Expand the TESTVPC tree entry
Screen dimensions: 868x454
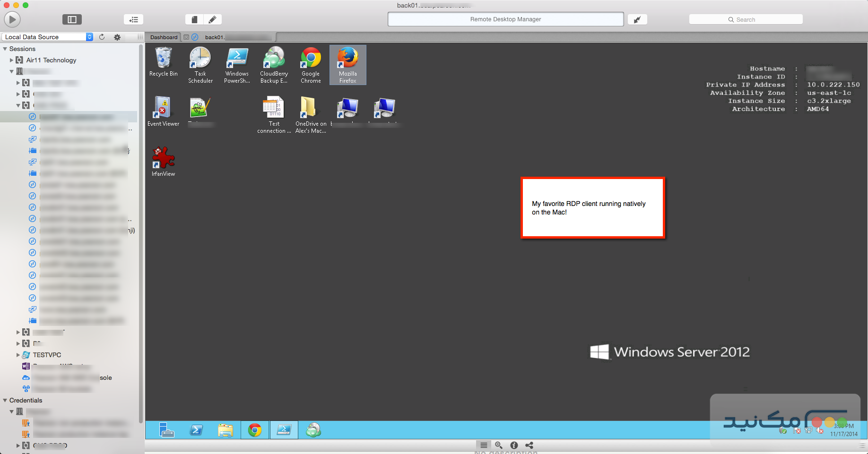tap(18, 355)
